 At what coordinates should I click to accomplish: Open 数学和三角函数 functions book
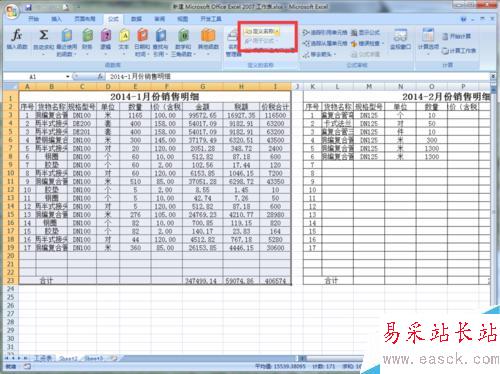(x=183, y=42)
